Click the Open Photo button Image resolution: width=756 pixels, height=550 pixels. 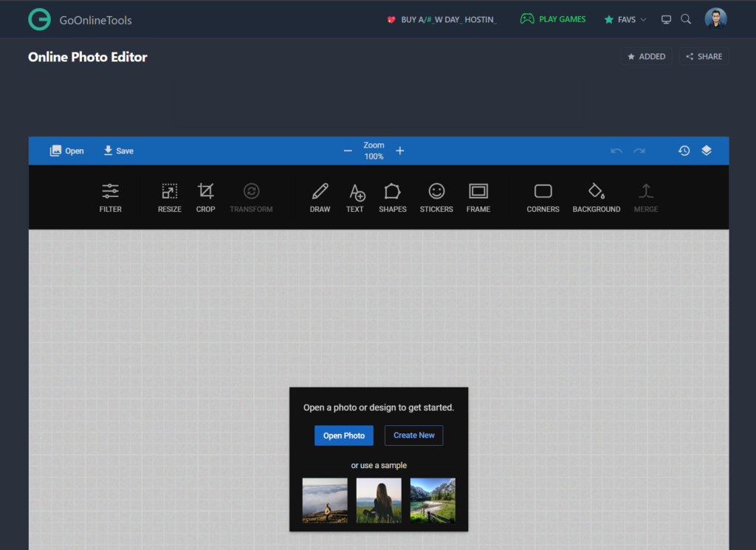coord(343,435)
